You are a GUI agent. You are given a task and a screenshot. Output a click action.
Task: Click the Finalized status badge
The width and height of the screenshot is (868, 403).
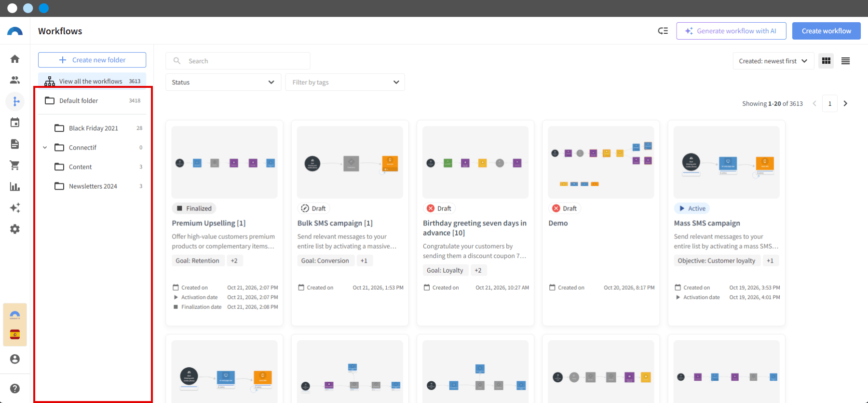194,208
